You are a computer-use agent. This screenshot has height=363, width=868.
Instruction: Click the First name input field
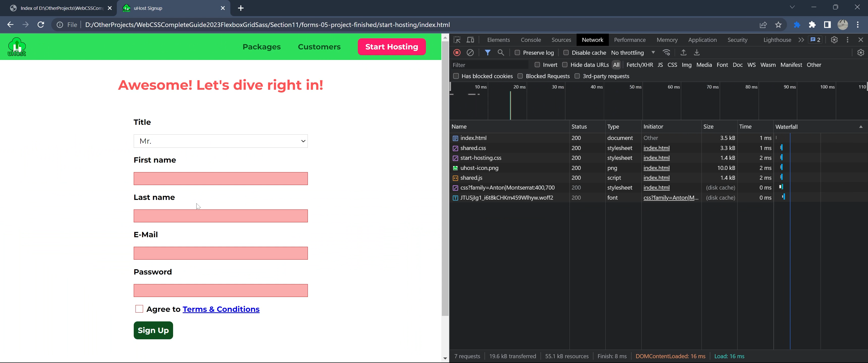point(220,178)
